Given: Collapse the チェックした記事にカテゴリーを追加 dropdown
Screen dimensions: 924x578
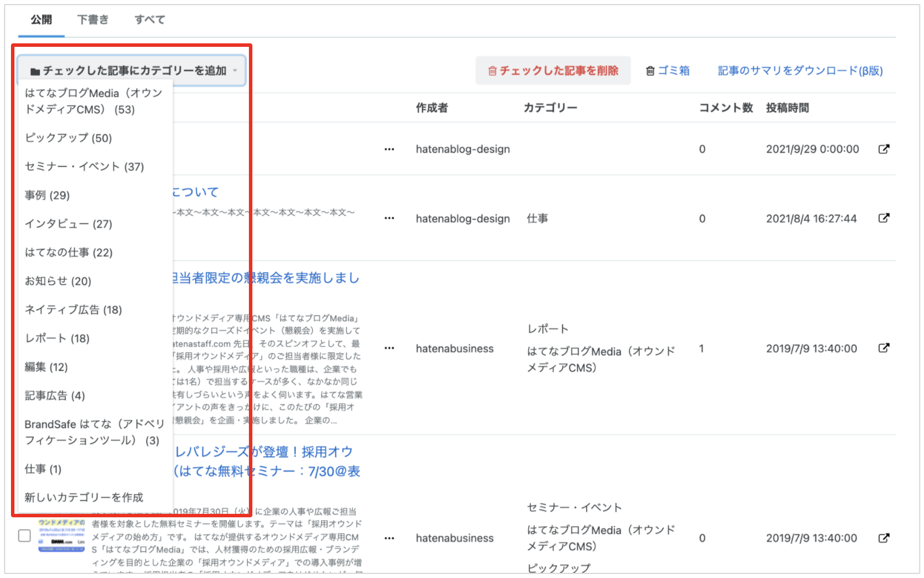Looking at the screenshot, I should tap(132, 71).
